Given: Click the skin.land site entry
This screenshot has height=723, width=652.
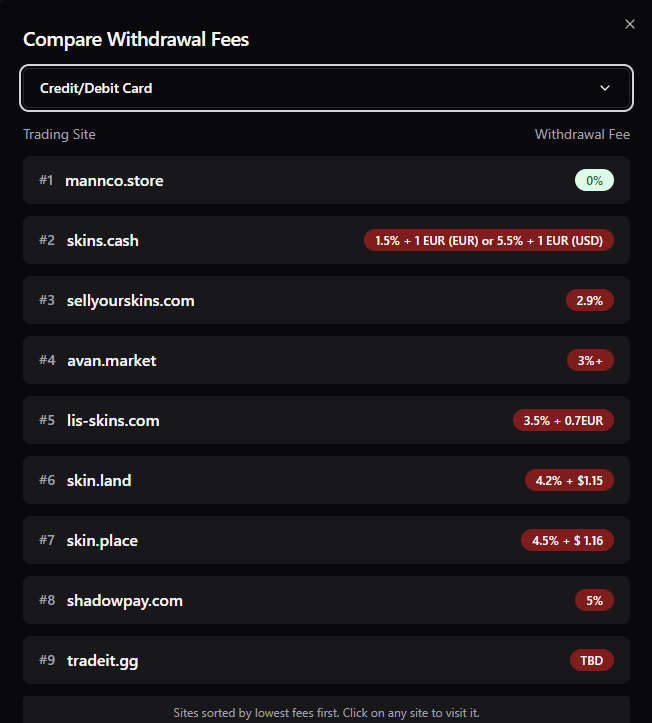Looking at the screenshot, I should [99, 481].
